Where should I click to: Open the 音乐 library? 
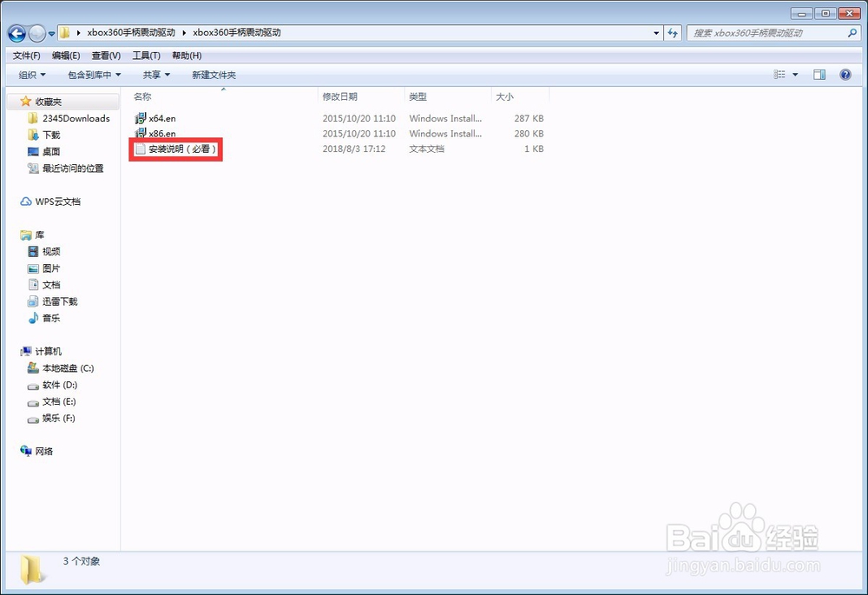[43, 318]
